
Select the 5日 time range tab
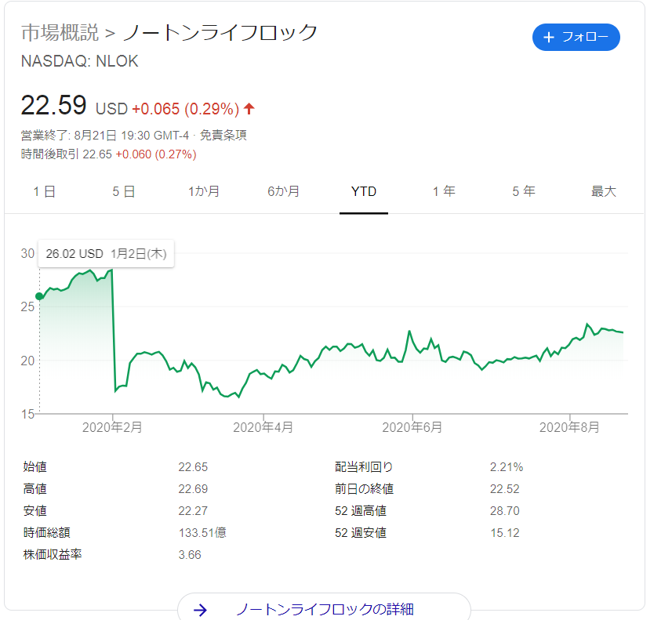coord(124,191)
